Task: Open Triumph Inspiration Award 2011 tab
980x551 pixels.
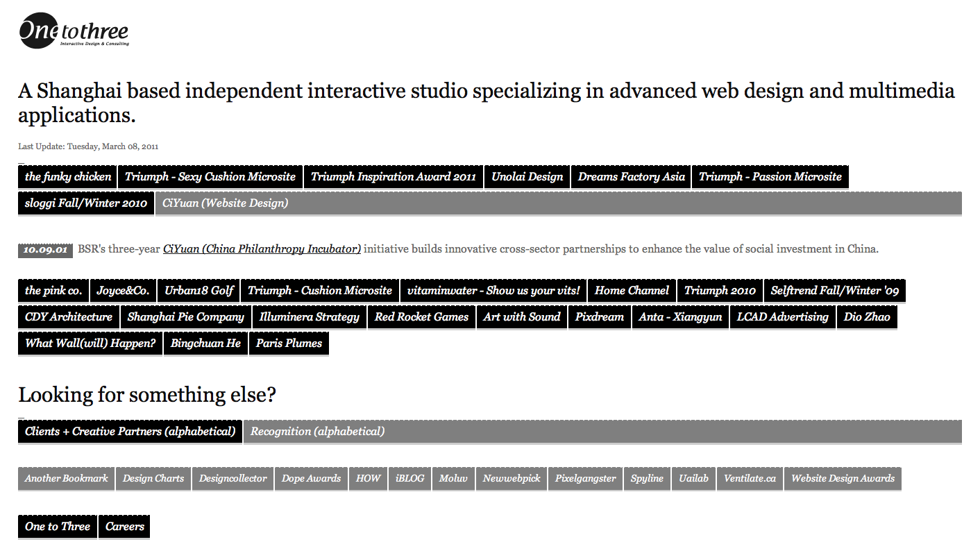Action: tap(394, 176)
